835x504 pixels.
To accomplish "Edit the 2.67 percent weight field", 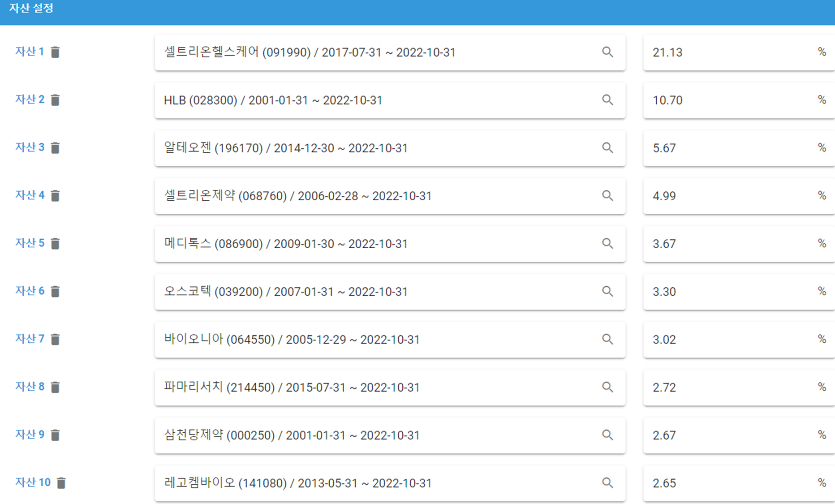I will (739, 435).
